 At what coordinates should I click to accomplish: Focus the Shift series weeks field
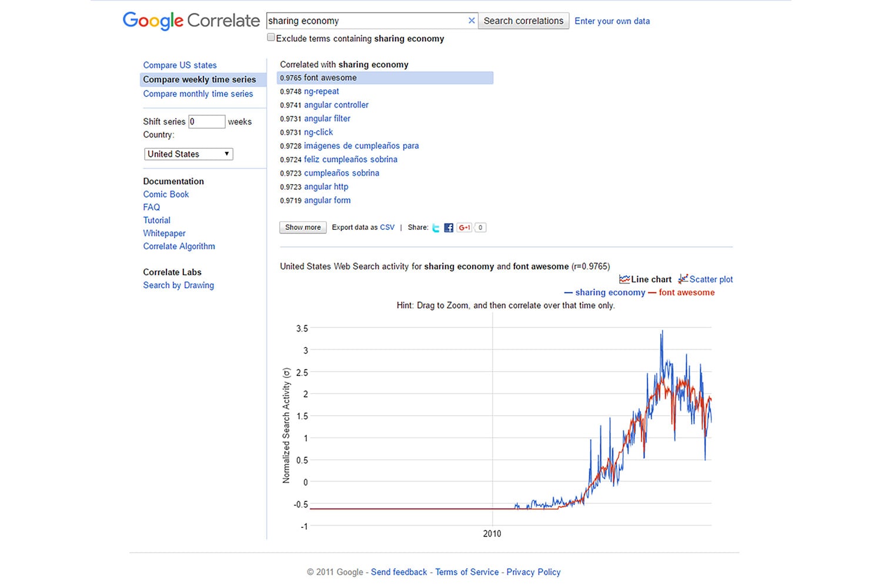click(206, 122)
